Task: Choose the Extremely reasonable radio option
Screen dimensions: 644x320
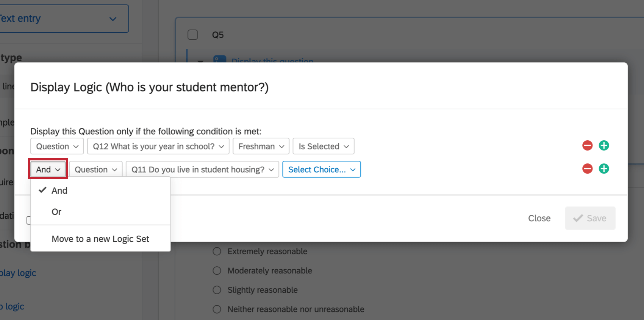Action: pos(217,252)
